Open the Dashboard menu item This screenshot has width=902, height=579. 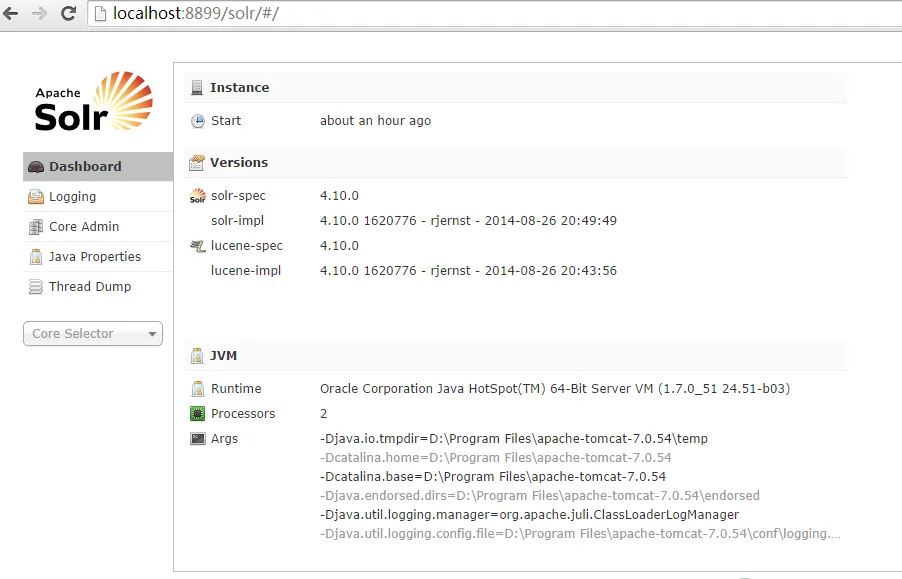98,167
